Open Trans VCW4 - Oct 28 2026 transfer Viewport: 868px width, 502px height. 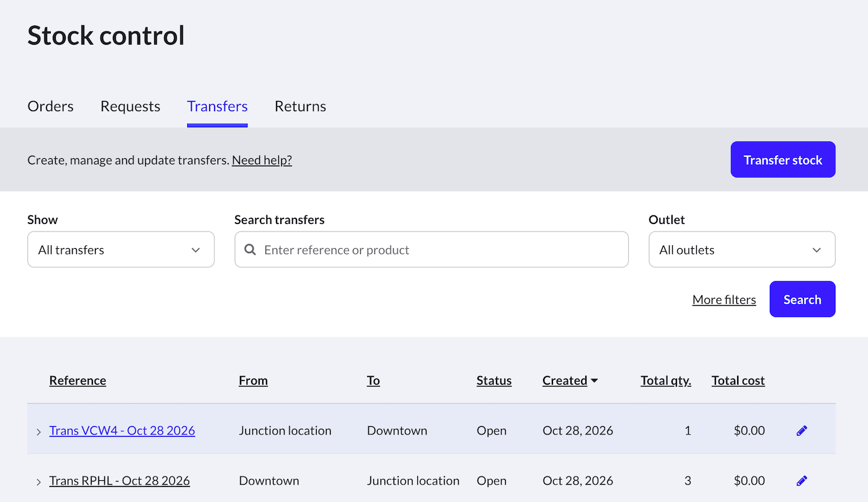[x=122, y=431]
